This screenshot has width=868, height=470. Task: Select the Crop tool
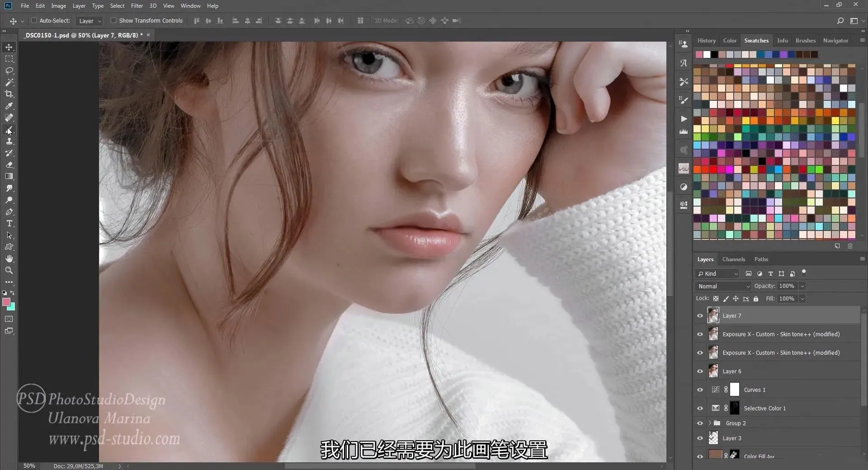coord(9,94)
